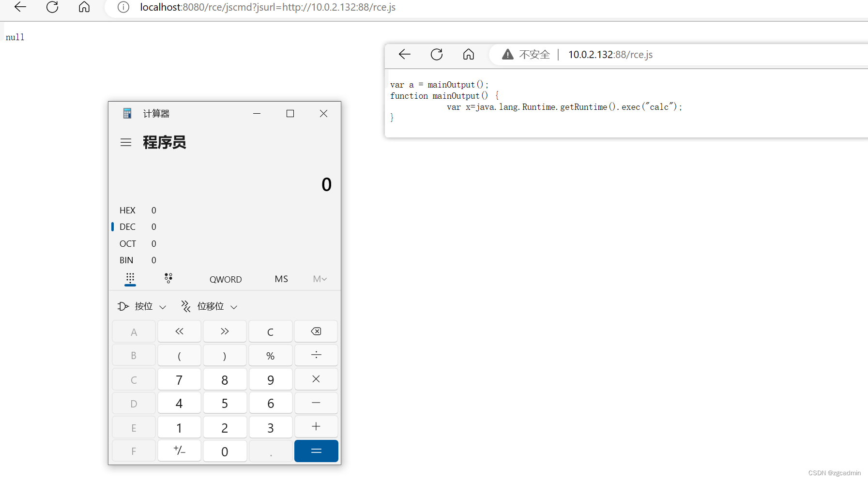The image size is (868, 481).
Task: Click the 'null' text on localhost page
Action: [15, 37]
